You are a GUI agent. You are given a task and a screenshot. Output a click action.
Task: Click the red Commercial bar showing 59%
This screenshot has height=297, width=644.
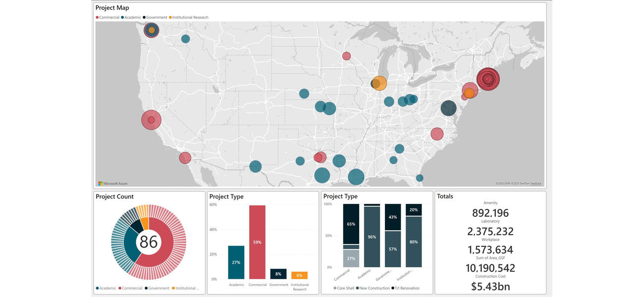(x=257, y=242)
